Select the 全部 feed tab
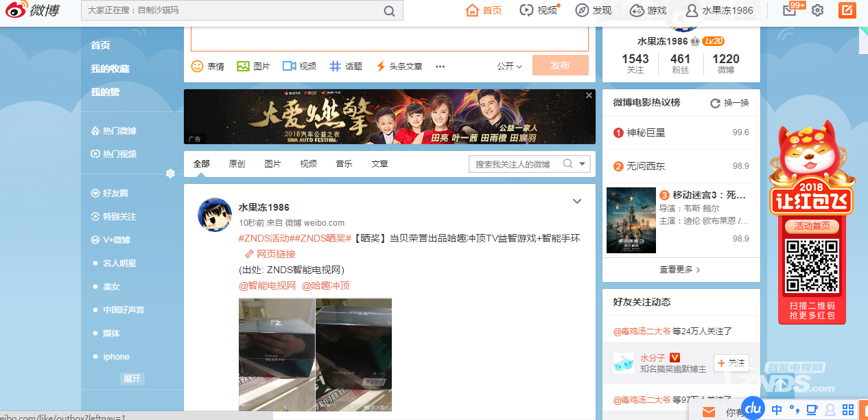The height and width of the screenshot is (420, 868). 201,164
